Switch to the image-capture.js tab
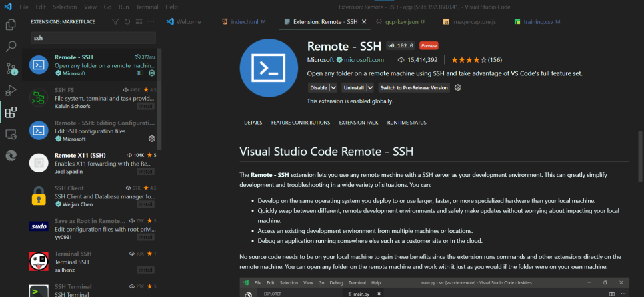Viewport: 644px width, 297px height. click(x=473, y=22)
